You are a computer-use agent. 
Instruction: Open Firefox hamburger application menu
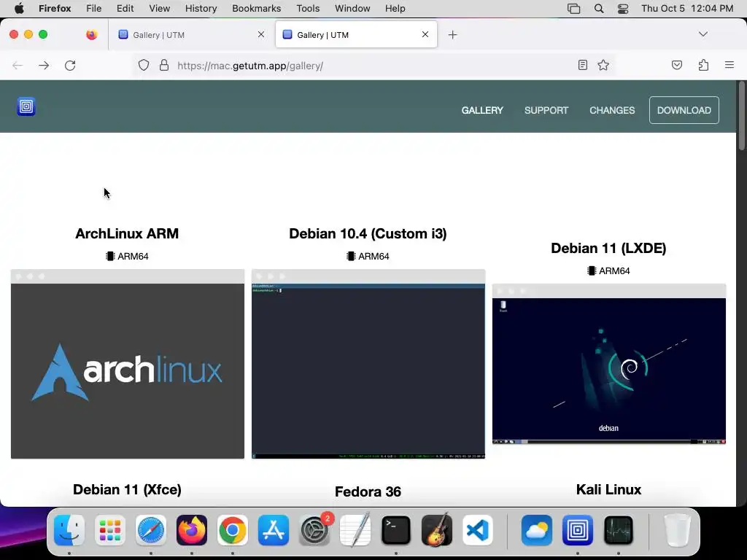(x=729, y=65)
